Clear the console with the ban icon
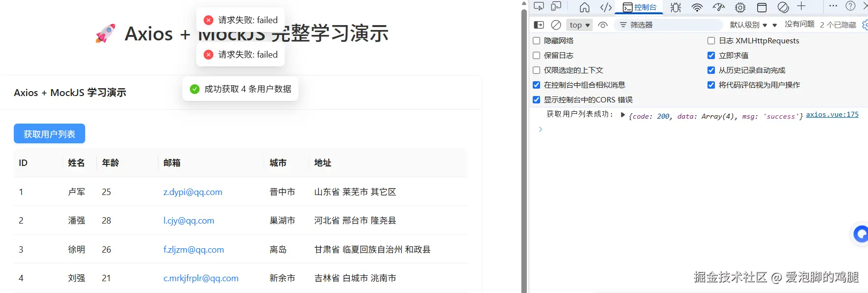This screenshot has height=293, width=868. point(556,25)
